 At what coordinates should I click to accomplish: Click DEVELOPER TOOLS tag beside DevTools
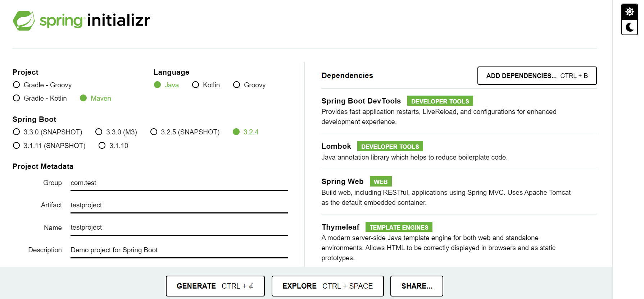coord(440,101)
